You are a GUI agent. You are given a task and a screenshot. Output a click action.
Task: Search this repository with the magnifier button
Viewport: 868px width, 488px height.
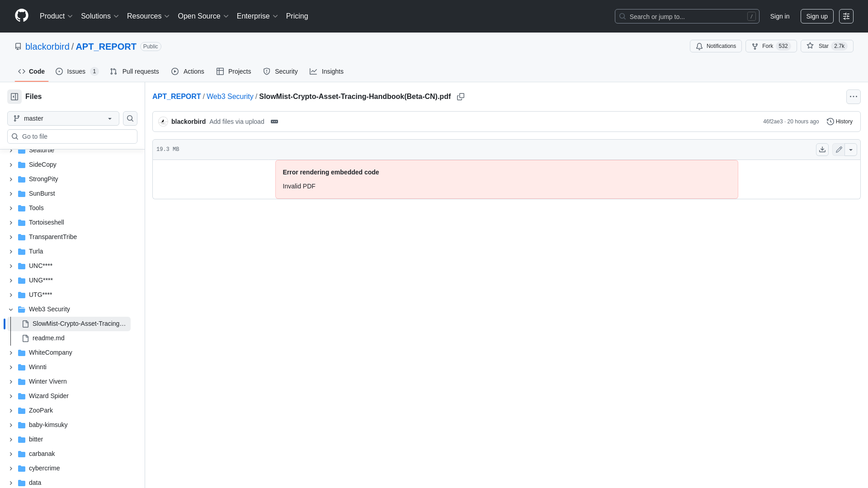pos(130,118)
